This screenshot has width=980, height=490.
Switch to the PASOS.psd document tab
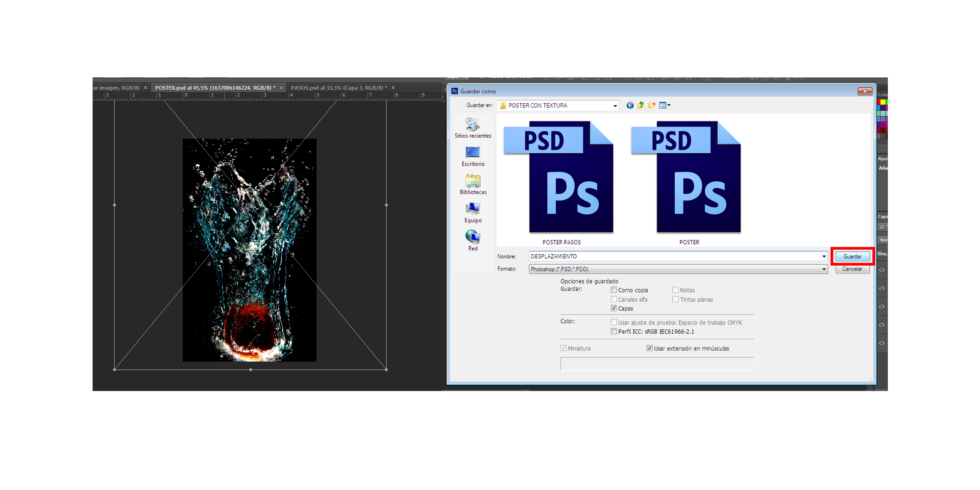339,88
